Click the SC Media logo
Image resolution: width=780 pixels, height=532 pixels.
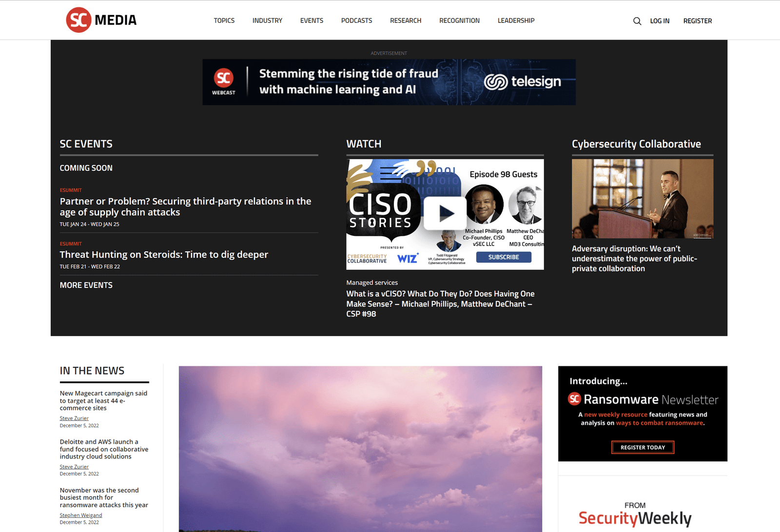tap(101, 20)
